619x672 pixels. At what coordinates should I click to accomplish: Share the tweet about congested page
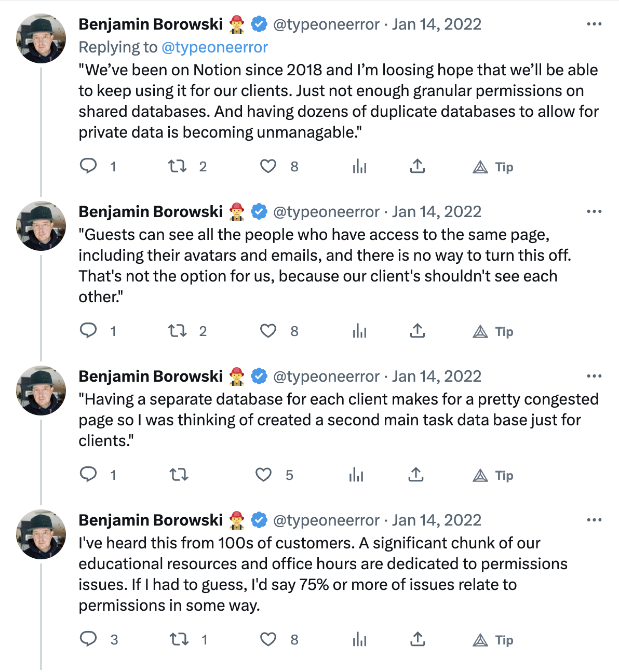[x=416, y=475]
